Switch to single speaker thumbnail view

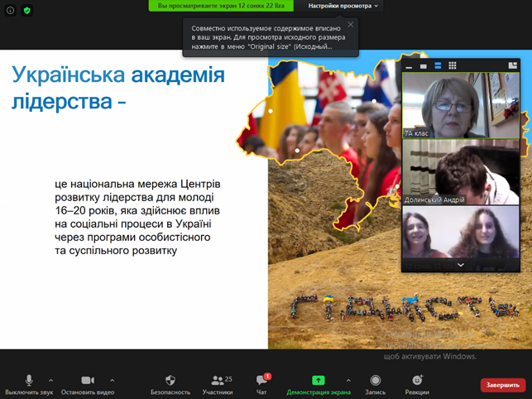point(424,66)
